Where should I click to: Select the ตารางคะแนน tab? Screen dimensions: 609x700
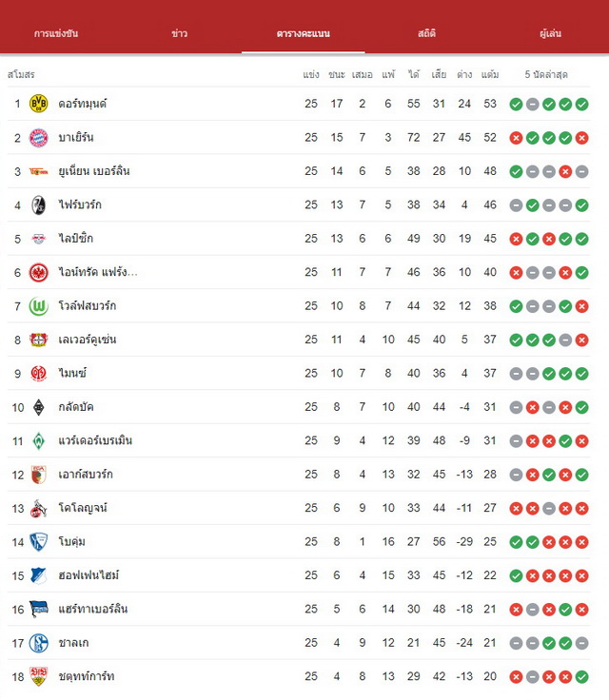(x=303, y=33)
